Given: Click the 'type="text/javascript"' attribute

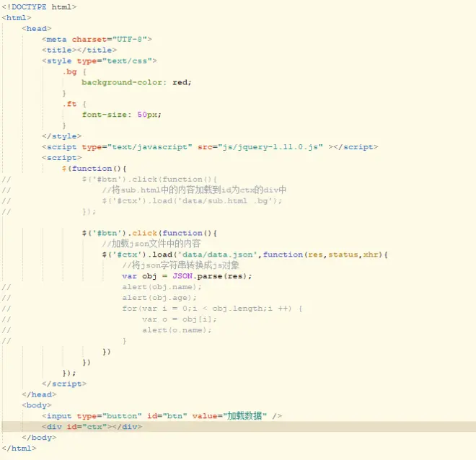Looking at the screenshot, I should click(137, 147).
